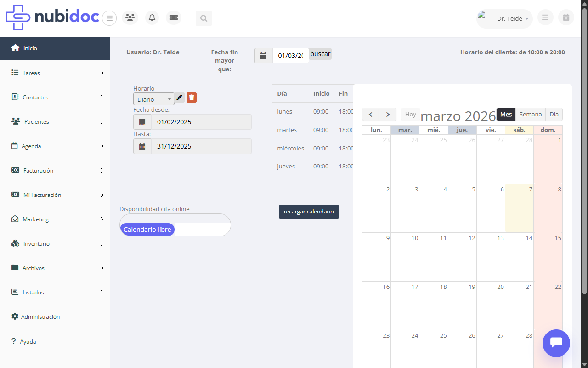588x368 pixels.
Task: Go to Inicio in sidebar
Action: 55,48
